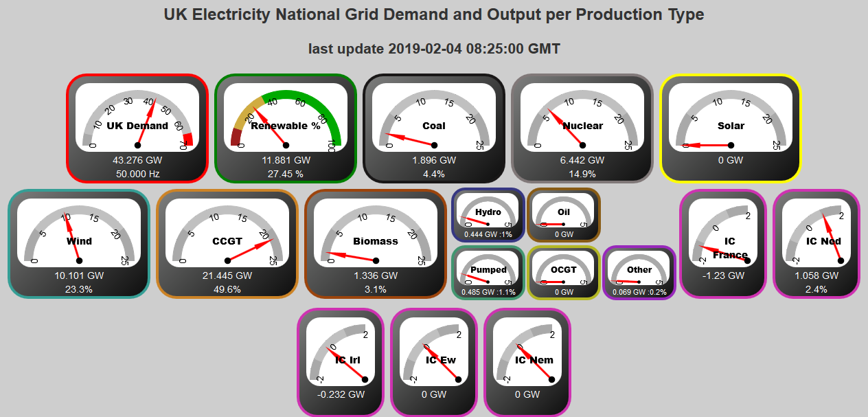868x417 pixels.
Task: Select the 3.1% biomass percentage
Action: point(376,289)
